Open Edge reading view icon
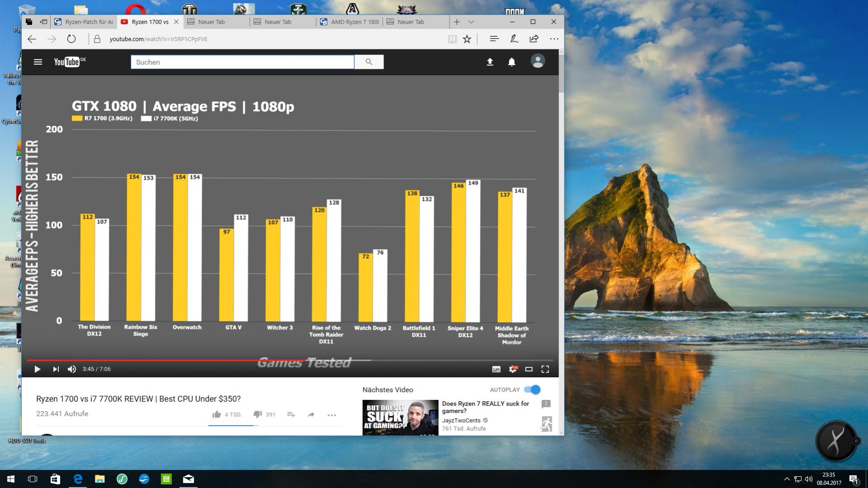868x488 pixels. pos(452,39)
